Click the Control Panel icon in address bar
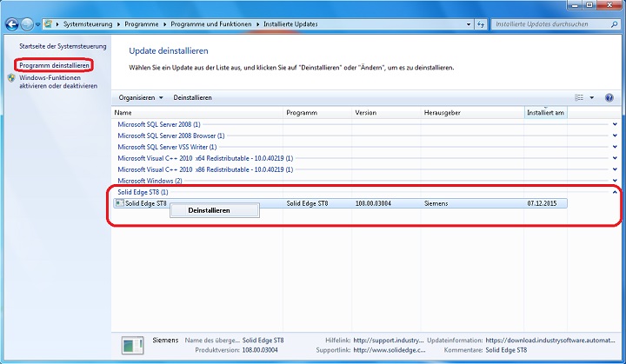 click(x=49, y=24)
